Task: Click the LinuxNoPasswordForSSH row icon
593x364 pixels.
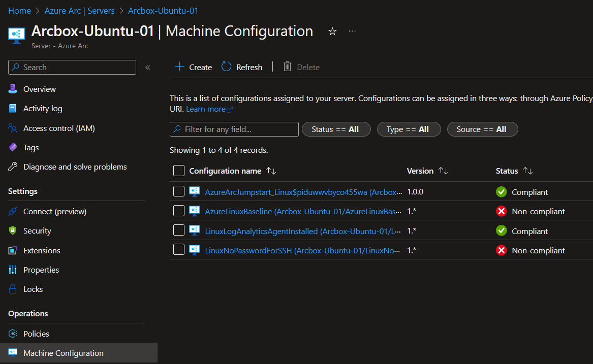Action: [x=195, y=250]
